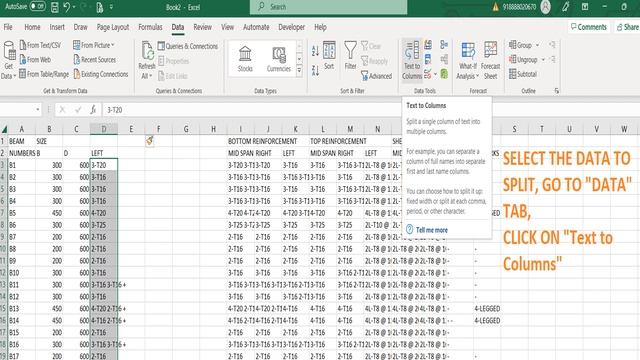Apply the Filter funnel
This screenshot has width=640, height=360.
[350, 55]
